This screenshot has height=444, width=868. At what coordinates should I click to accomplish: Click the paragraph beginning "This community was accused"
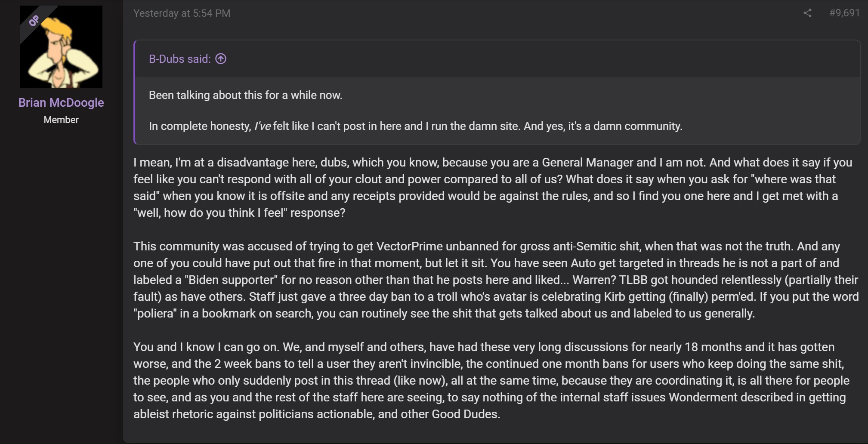pos(496,280)
